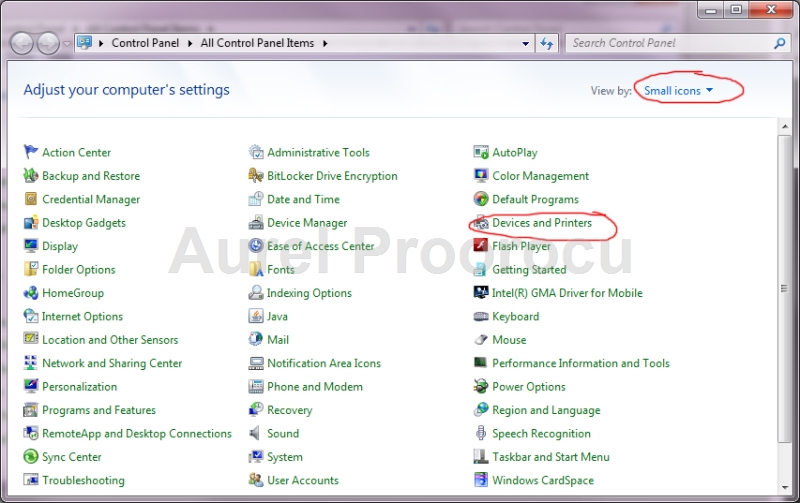800x503 pixels.
Task: Open Performance Information and Tools link
Action: (581, 363)
